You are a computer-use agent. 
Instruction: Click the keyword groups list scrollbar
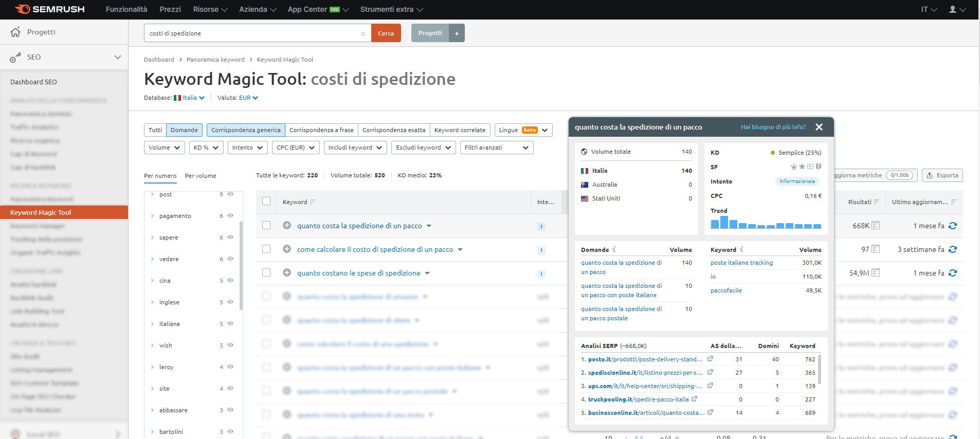point(241,265)
